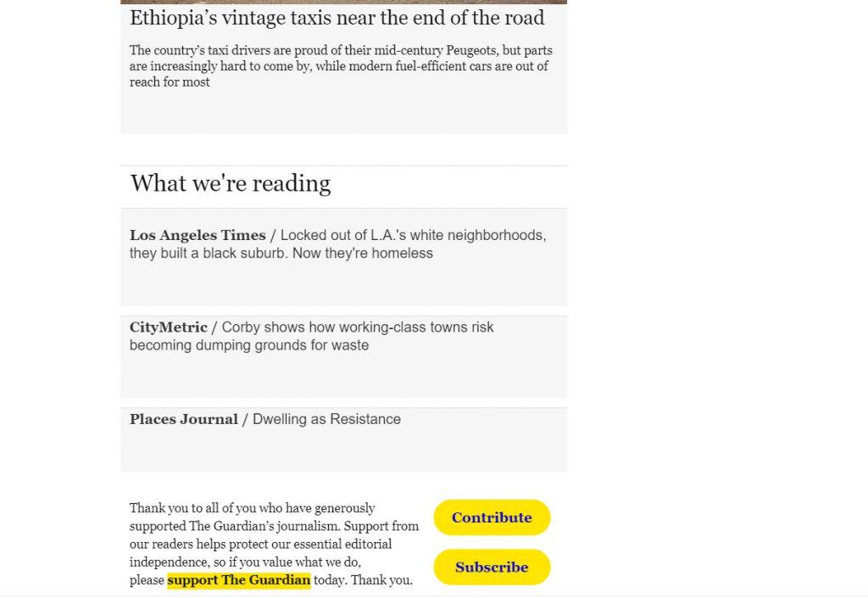The height and width of the screenshot is (598, 868).
Task: Click the 'they built a black suburb' line
Action: tap(281, 254)
